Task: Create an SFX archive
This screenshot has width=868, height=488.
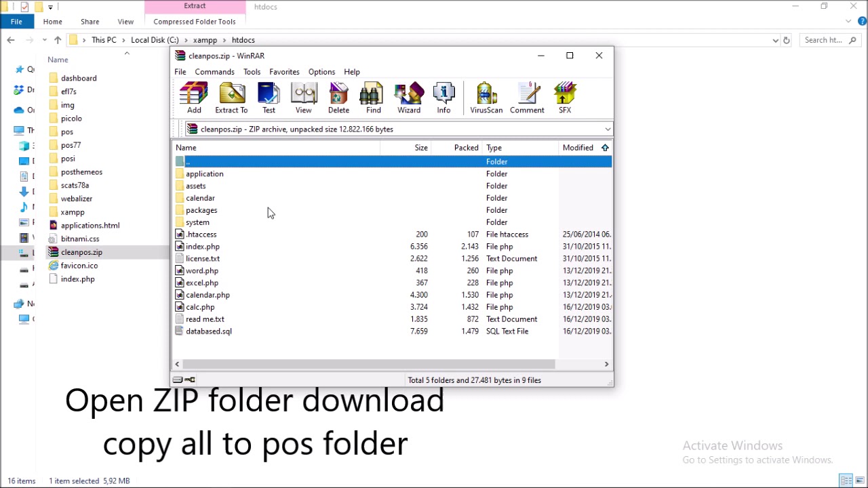Action: (x=565, y=98)
